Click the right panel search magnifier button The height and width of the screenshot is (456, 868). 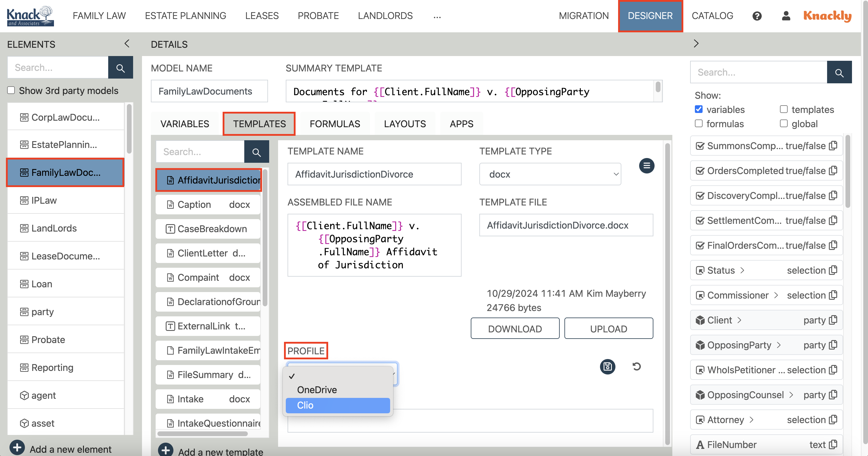point(839,72)
